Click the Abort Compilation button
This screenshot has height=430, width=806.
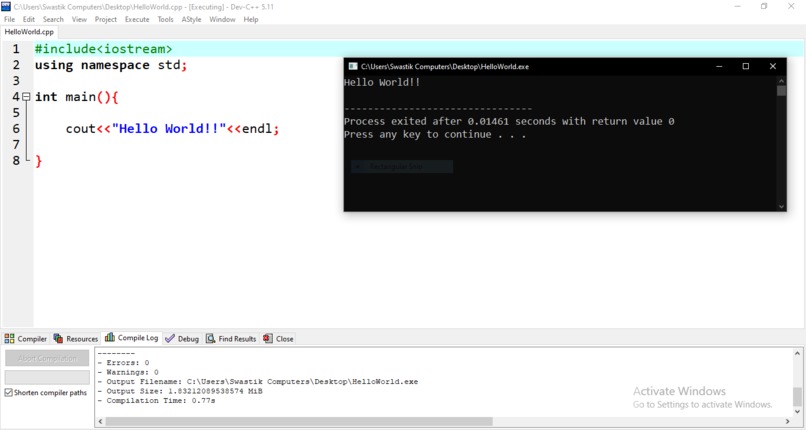point(47,358)
